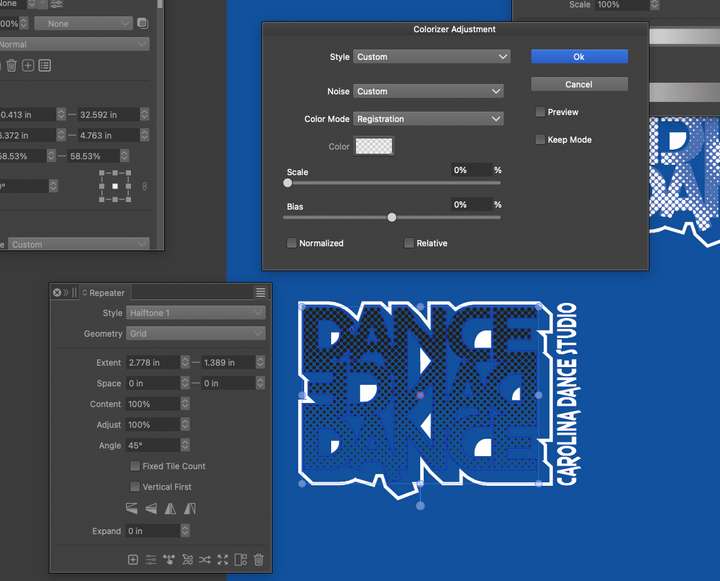This screenshot has height=581, width=720.
Task: Expand the Noise dropdown in Colorizer Adjustment
Action: coord(428,91)
